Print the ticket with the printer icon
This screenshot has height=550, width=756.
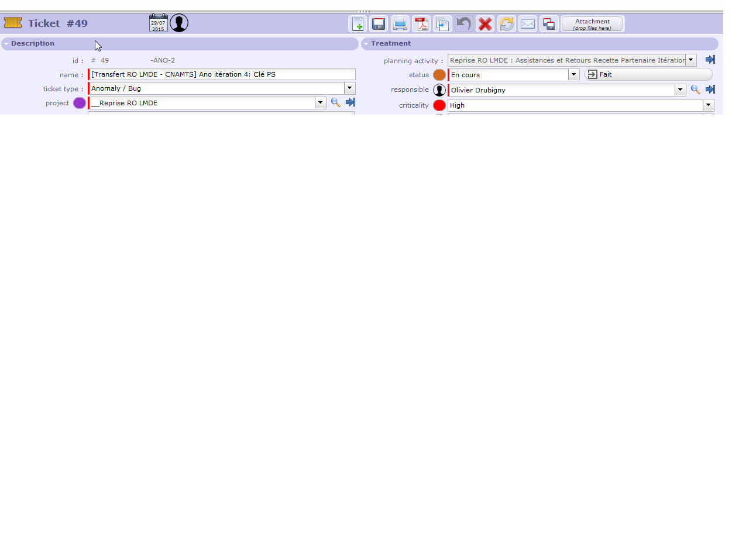400,24
